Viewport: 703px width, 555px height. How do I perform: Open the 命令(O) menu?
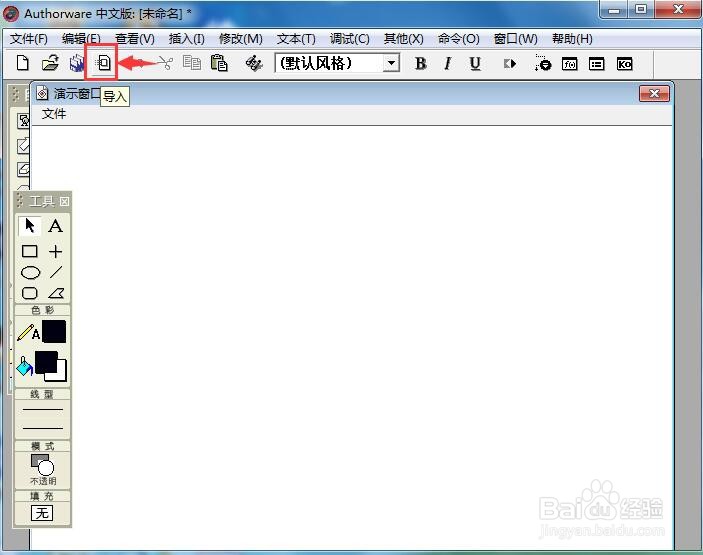pyautogui.click(x=458, y=39)
